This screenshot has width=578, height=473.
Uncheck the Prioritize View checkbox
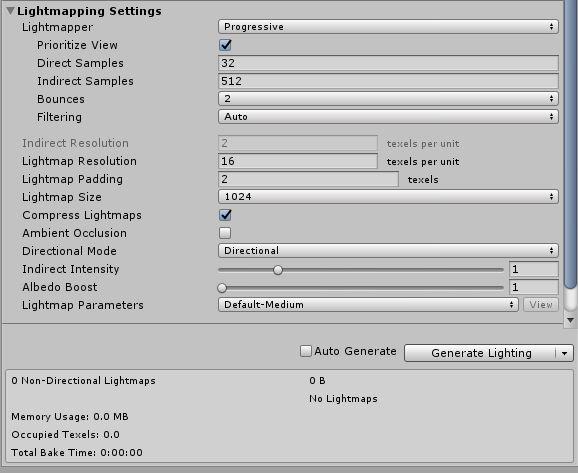click(225, 45)
